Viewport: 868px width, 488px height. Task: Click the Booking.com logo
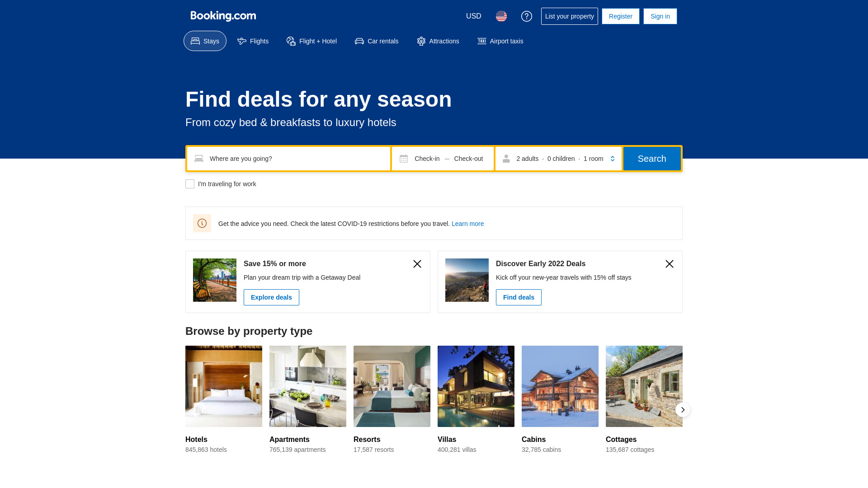point(223,16)
